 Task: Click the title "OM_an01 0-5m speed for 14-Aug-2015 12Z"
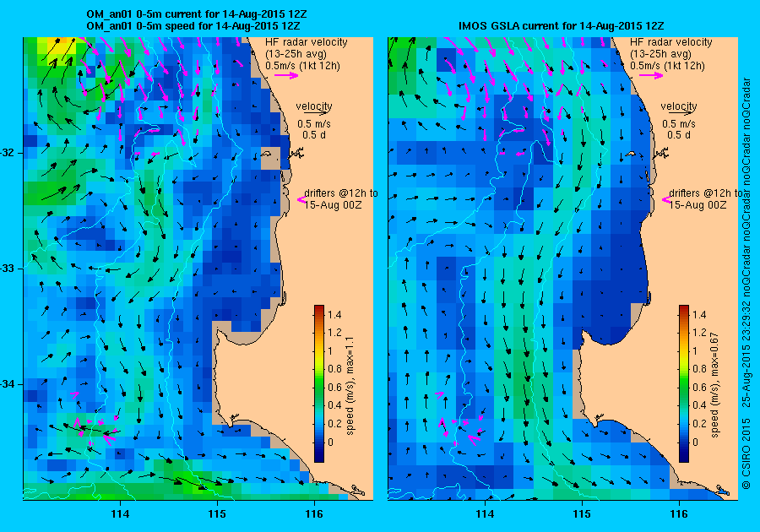(193, 26)
